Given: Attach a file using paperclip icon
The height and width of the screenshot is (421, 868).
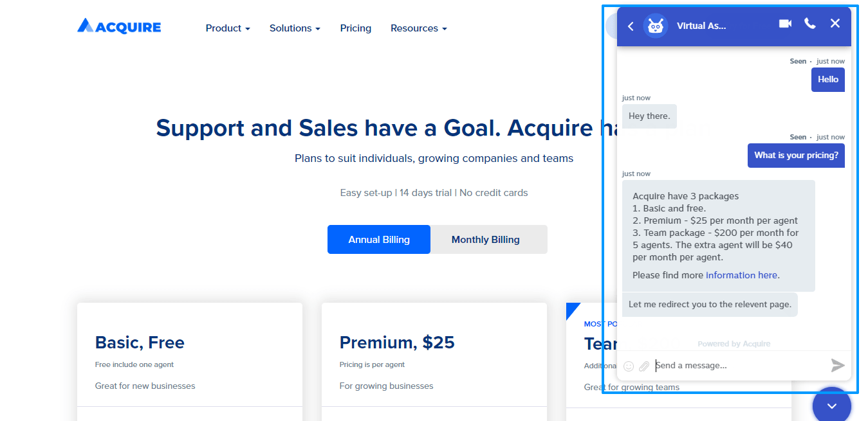Looking at the screenshot, I should (644, 366).
